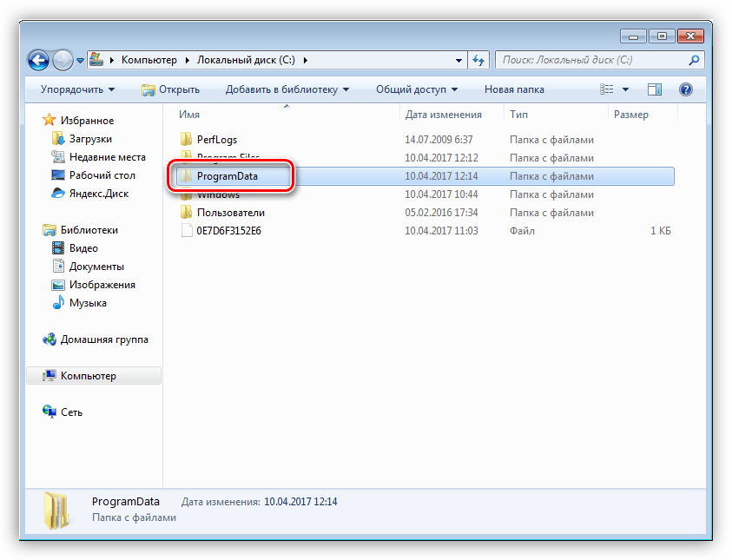The image size is (732, 560).
Task: Click Открыть in the toolbar
Action: click(x=170, y=89)
